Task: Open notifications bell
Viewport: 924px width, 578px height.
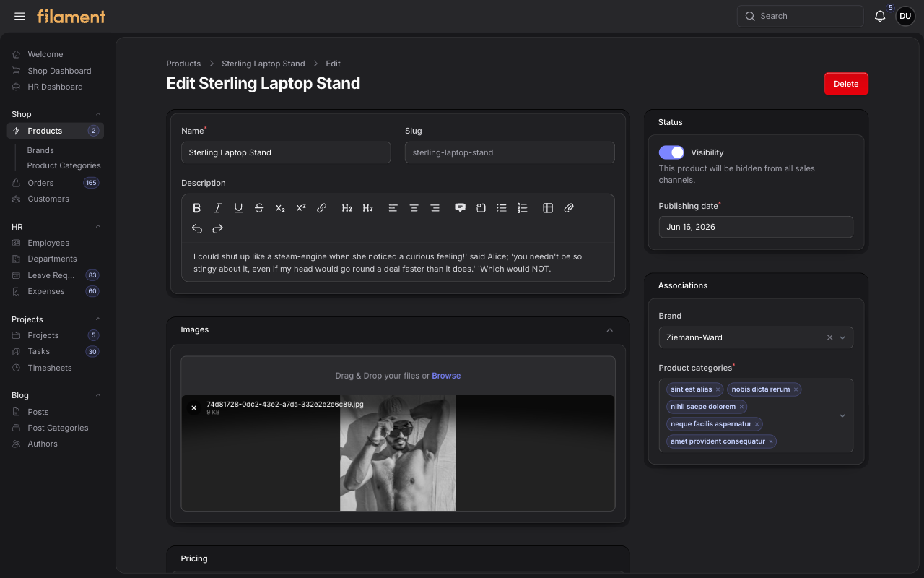Action: [879, 16]
